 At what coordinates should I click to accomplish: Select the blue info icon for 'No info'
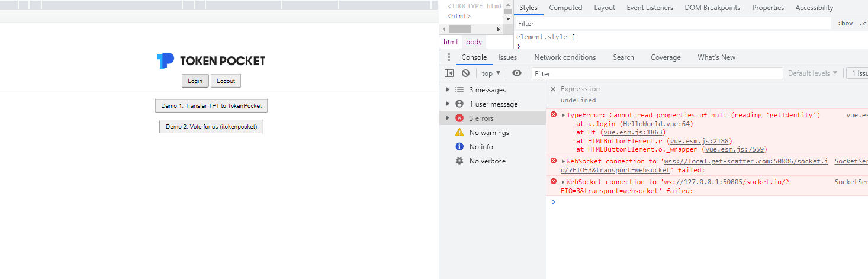pyautogui.click(x=459, y=147)
